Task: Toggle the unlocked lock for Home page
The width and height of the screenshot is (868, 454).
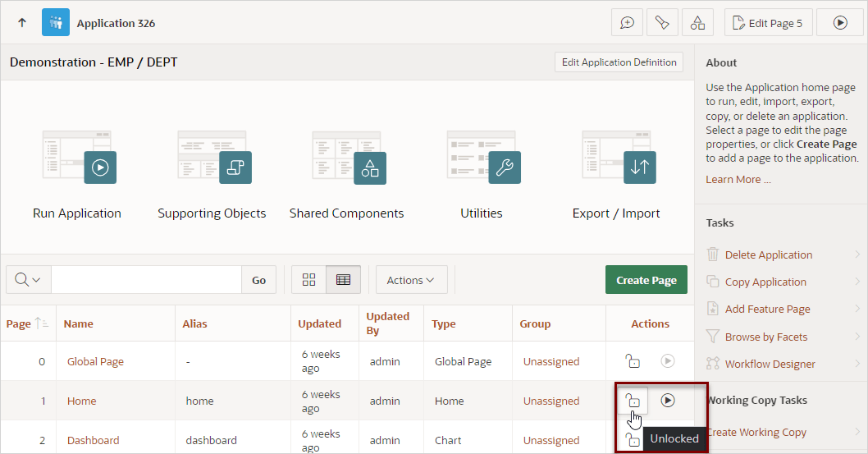Action: (633, 401)
